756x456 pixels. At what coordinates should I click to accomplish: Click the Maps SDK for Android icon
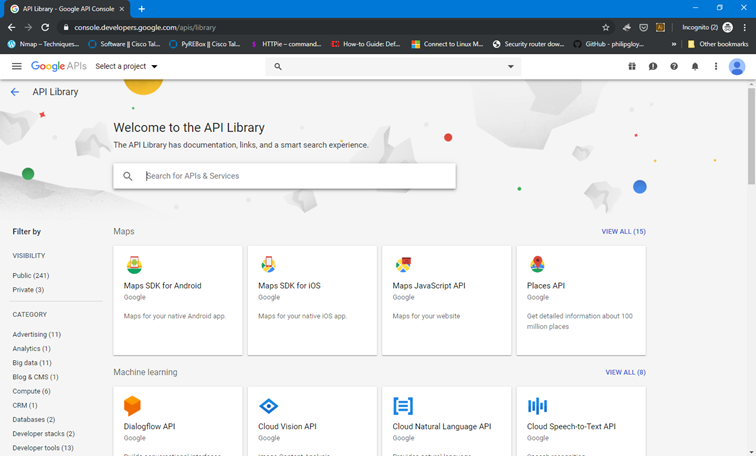point(134,265)
